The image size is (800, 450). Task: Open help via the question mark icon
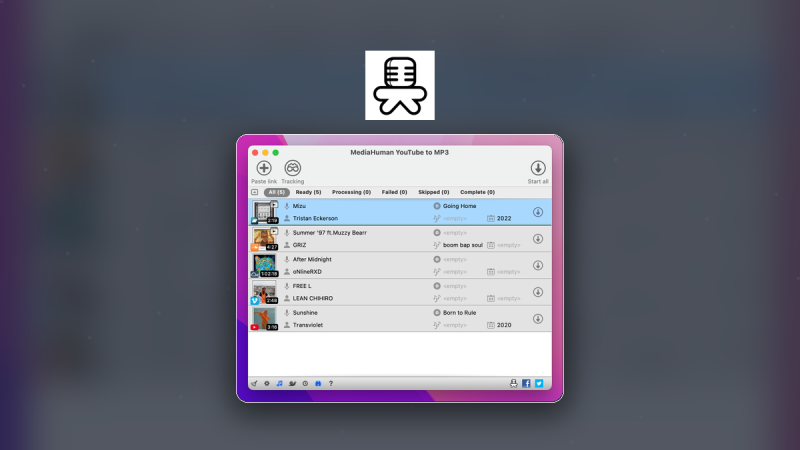(x=331, y=383)
